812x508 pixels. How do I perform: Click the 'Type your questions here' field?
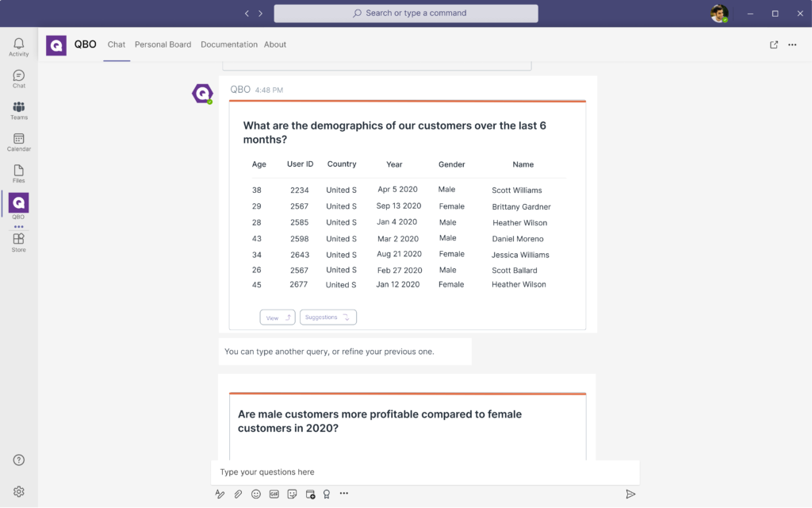pos(424,472)
